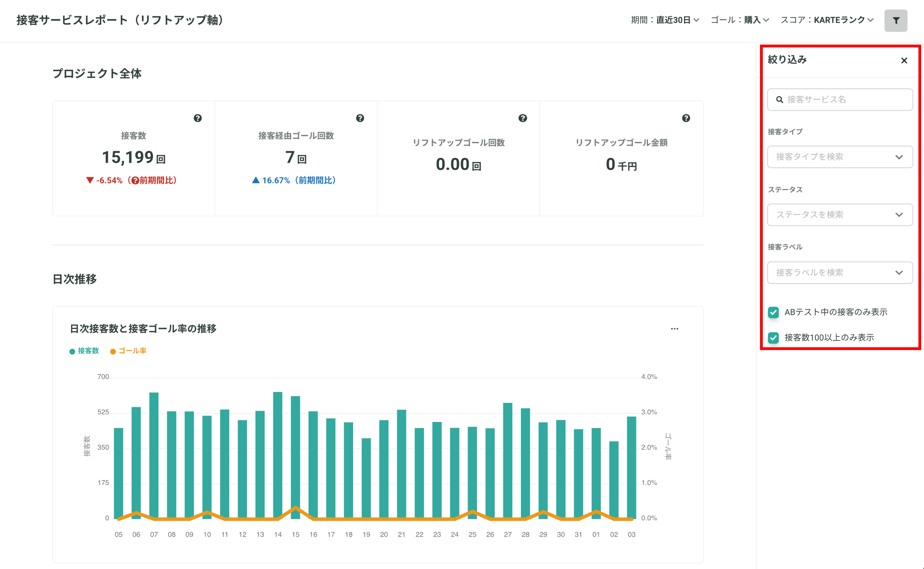Open the chart options ellipsis menu
Screen dimensions: 924x569
(675, 328)
